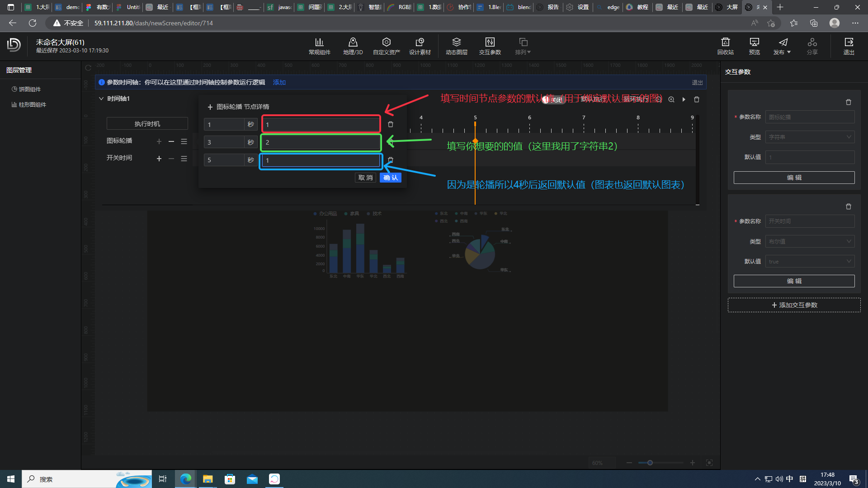868x488 pixels.
Task: Open 默认值 dropdown showing true
Action: pos(810,261)
